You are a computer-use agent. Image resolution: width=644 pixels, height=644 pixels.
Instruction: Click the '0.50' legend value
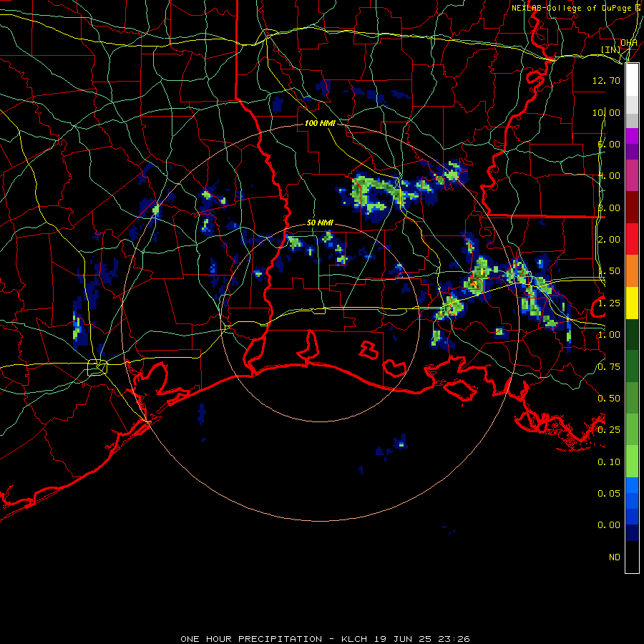[x=609, y=399]
